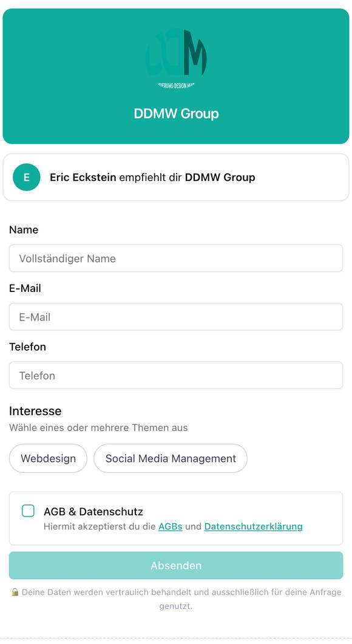The height and width of the screenshot is (644, 352).
Task: Click the Telefon field label
Action: [27, 347]
